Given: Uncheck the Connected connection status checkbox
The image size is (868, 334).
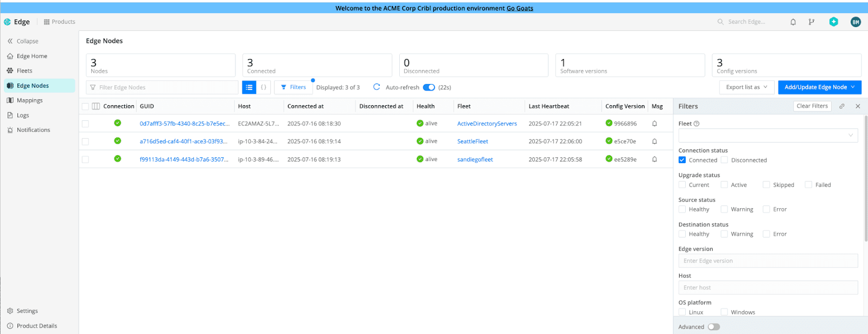Looking at the screenshot, I should (x=682, y=160).
